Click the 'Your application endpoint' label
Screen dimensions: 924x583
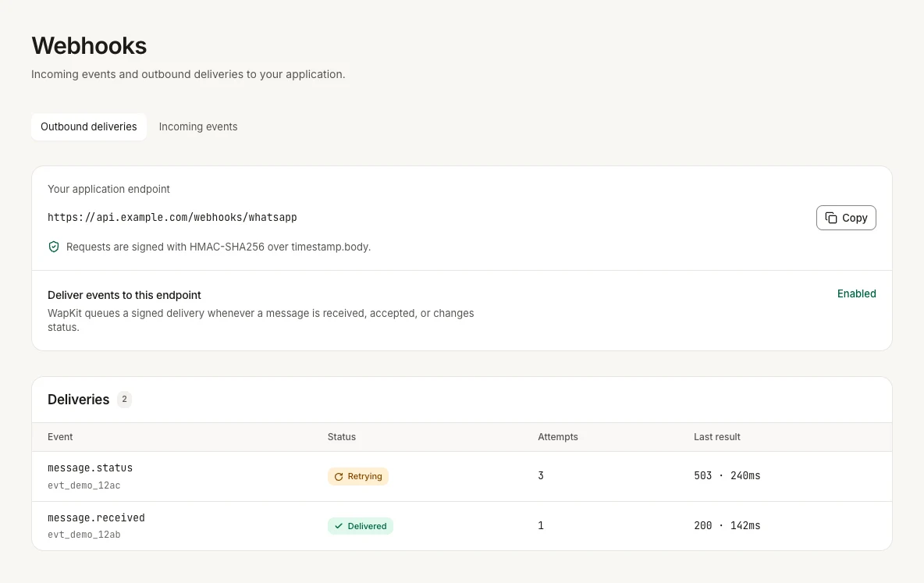[x=108, y=189]
